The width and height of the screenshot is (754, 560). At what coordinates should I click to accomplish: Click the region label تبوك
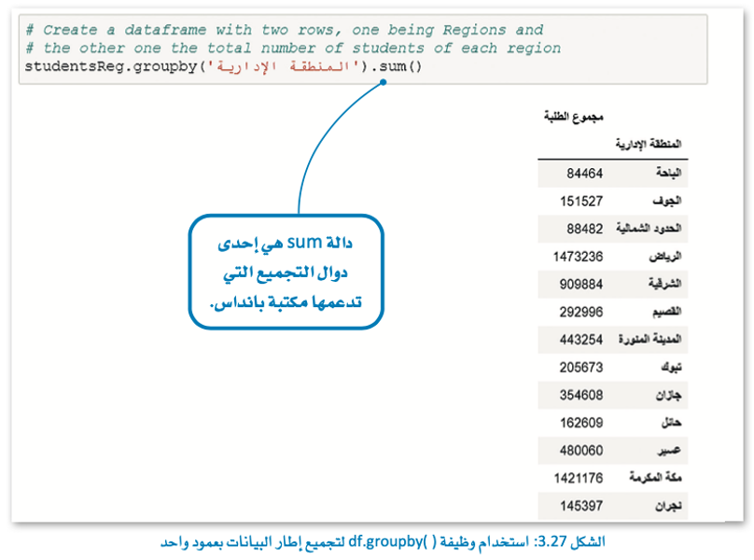671,367
